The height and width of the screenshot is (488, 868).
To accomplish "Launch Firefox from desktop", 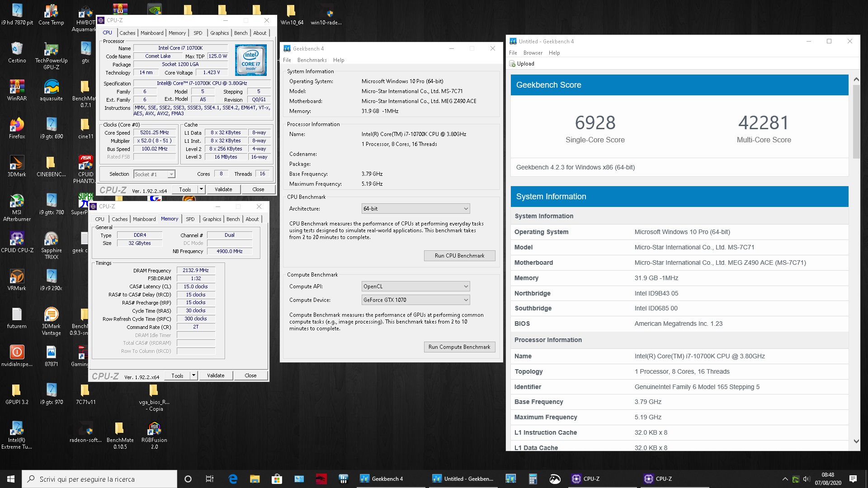I will coord(17,128).
